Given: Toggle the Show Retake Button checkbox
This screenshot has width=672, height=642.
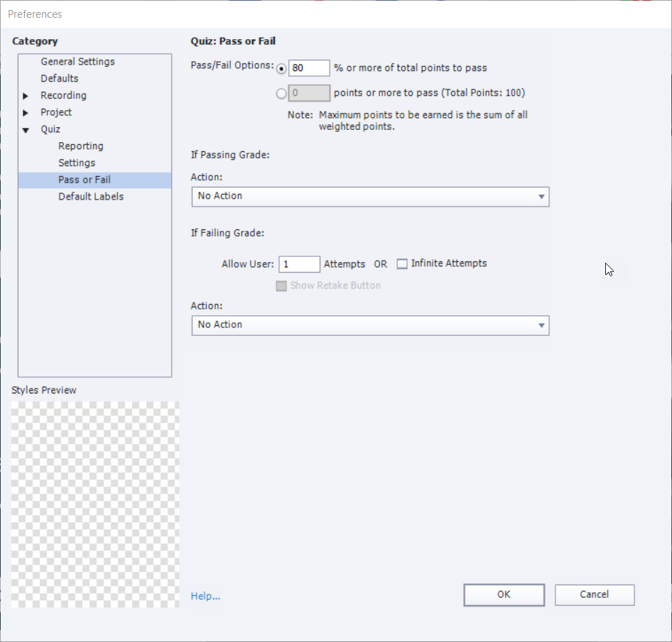Looking at the screenshot, I should 281,286.
